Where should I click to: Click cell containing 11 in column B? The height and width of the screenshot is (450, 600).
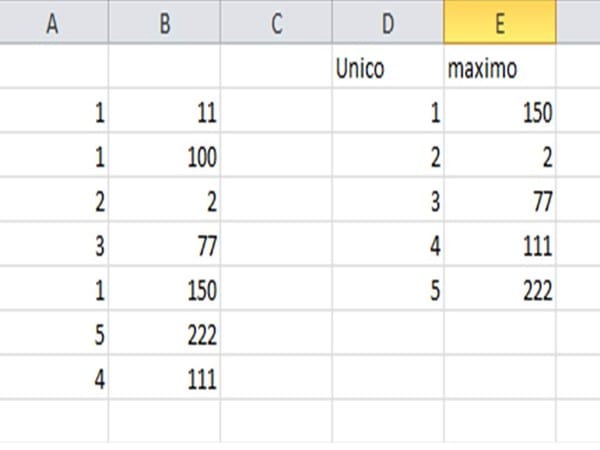(x=164, y=114)
